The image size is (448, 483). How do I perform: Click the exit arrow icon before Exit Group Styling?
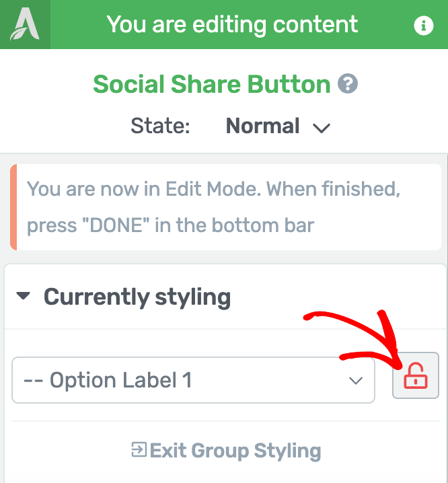pos(139,450)
